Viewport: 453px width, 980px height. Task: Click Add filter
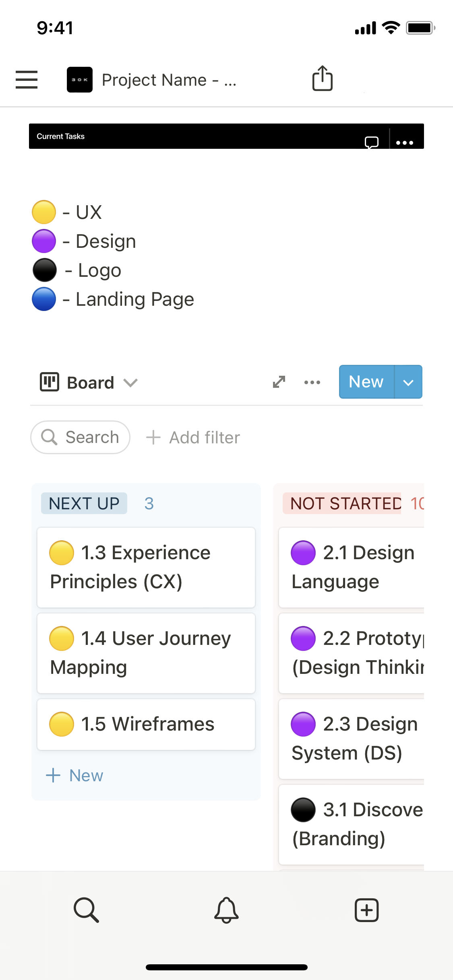[193, 437]
